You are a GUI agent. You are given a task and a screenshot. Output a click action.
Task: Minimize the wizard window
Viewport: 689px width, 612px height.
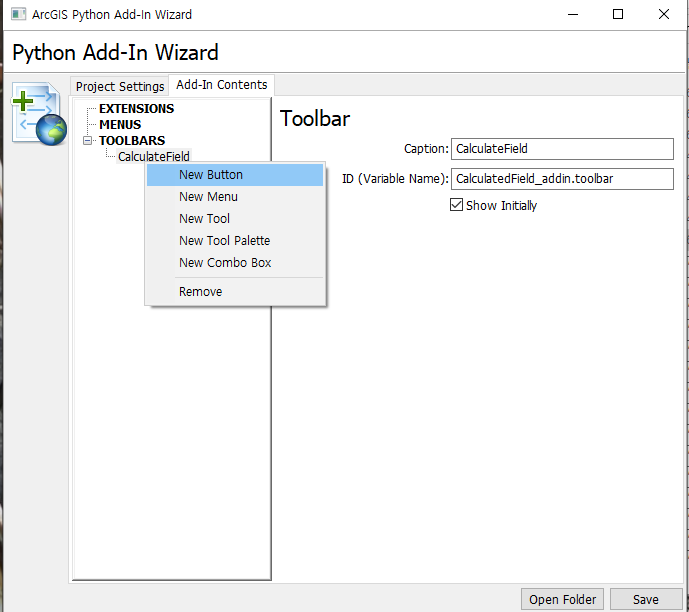tap(573, 14)
